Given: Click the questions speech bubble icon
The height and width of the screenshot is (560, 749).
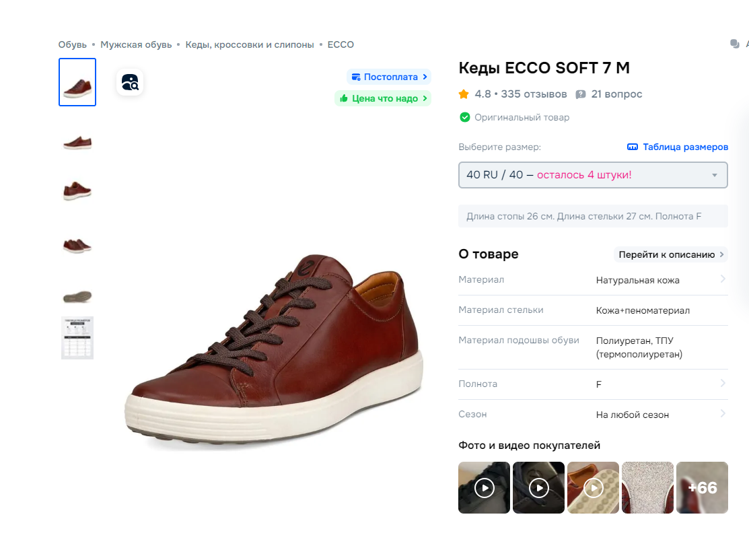Looking at the screenshot, I should (x=581, y=94).
